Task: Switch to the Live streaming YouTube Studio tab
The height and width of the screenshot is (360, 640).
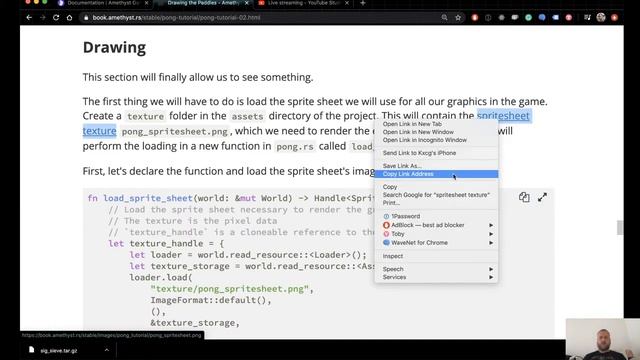Action: click(x=304, y=3)
